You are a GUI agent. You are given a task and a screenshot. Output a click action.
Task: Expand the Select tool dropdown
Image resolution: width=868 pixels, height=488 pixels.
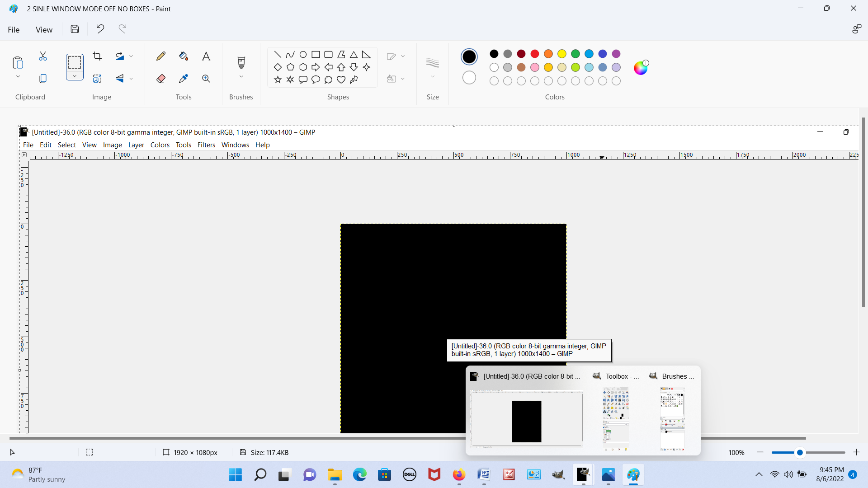(75, 76)
